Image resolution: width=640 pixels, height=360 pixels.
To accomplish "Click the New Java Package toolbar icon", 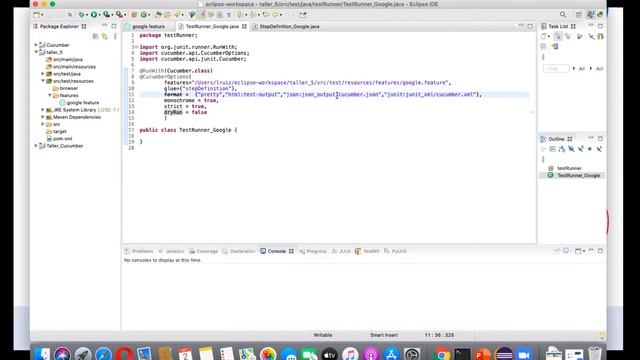I will click(x=134, y=15).
